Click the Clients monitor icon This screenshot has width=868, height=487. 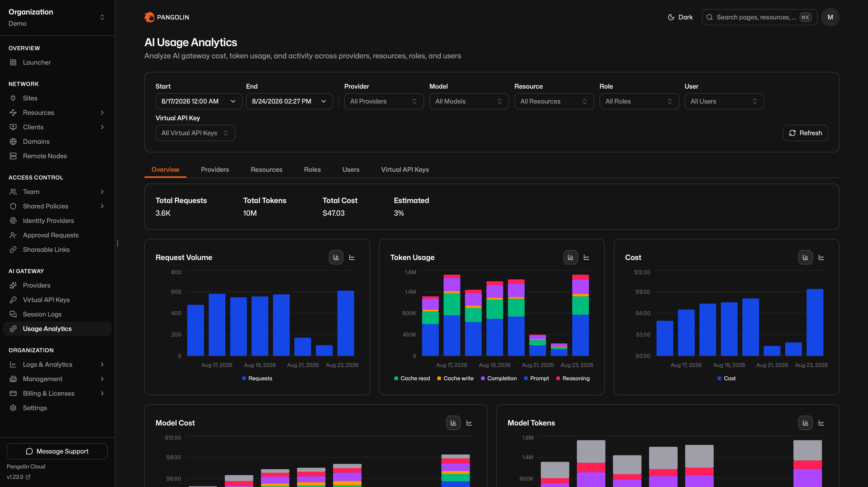13,127
